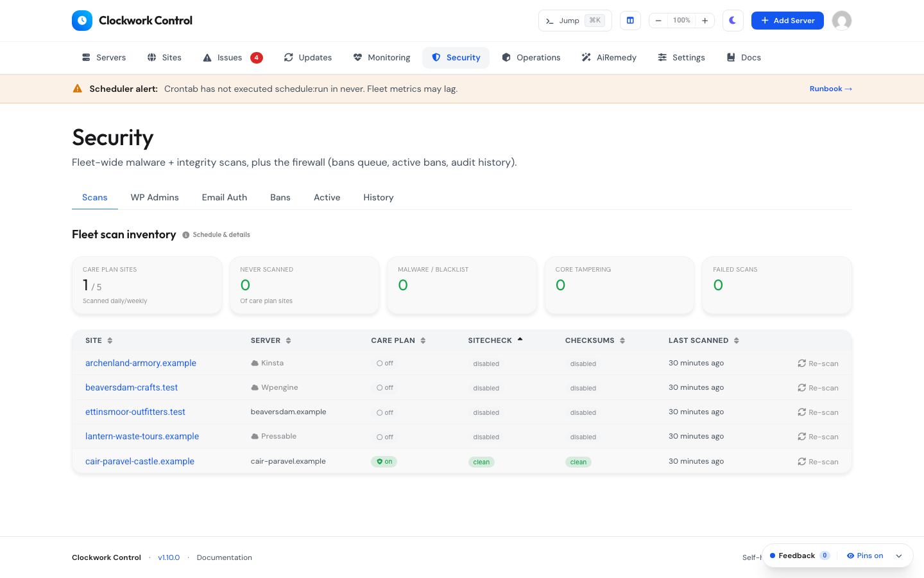This screenshot has width=924, height=578.
Task: Increase zoom with the plus button
Action: [705, 21]
